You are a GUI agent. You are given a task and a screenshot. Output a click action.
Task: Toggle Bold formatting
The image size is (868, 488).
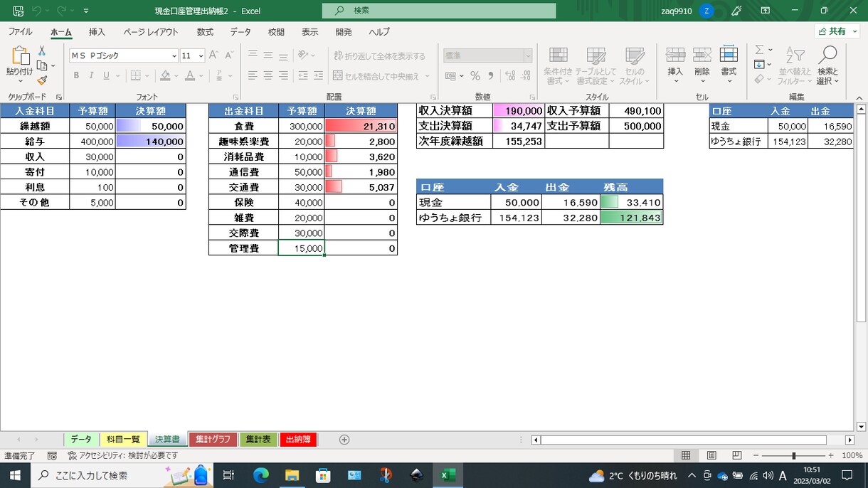pos(76,75)
